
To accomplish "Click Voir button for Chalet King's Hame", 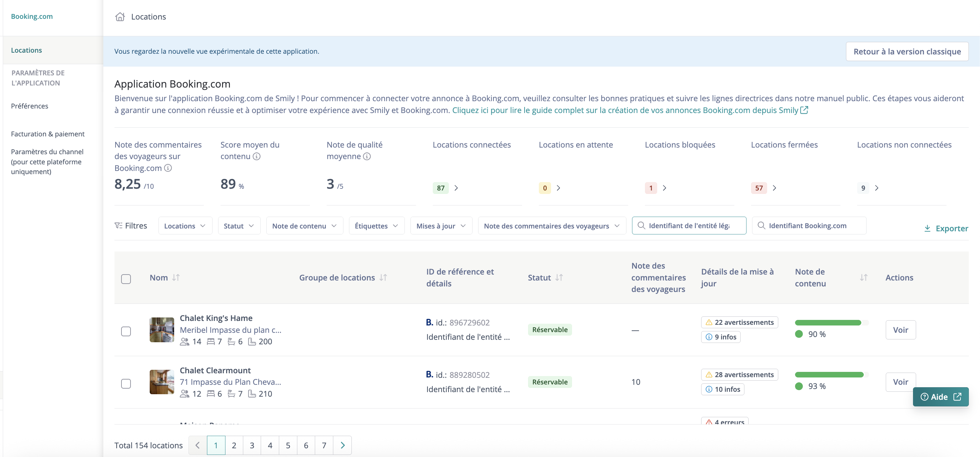I will click(900, 330).
